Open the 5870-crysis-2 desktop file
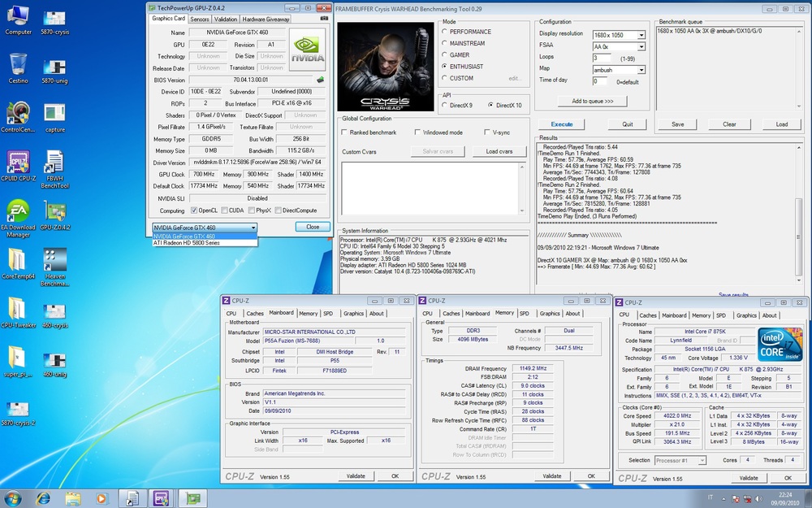The height and width of the screenshot is (508, 812). [18, 413]
